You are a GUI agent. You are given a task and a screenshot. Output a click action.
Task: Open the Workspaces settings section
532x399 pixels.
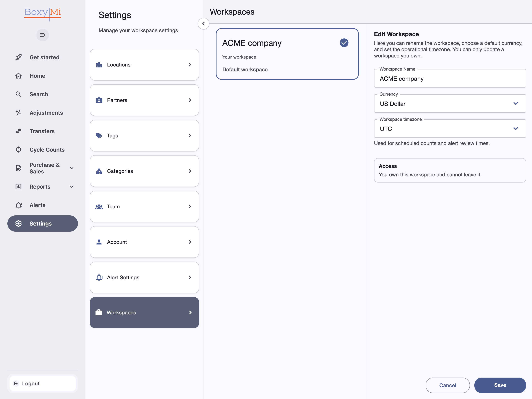coord(144,312)
